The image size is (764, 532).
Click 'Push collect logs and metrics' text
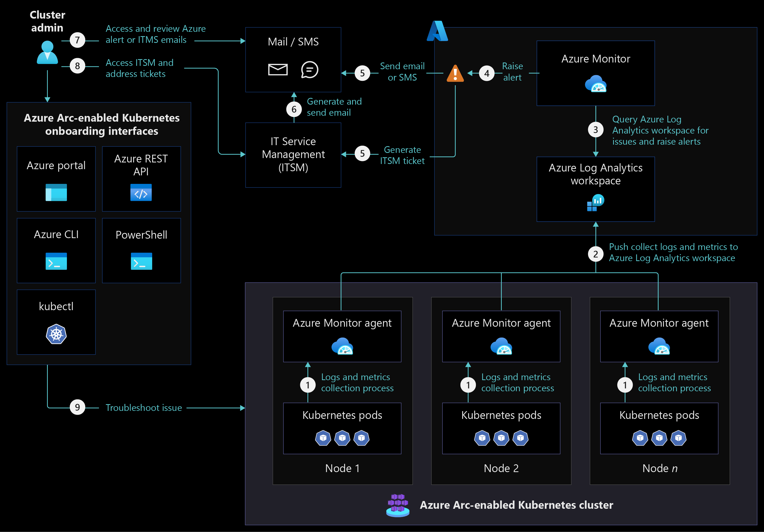pos(674,252)
